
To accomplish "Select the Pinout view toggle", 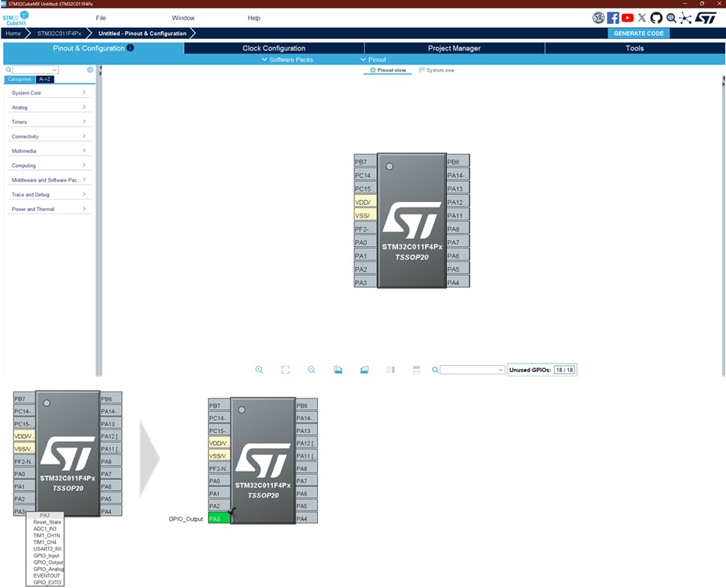I will tap(388, 70).
